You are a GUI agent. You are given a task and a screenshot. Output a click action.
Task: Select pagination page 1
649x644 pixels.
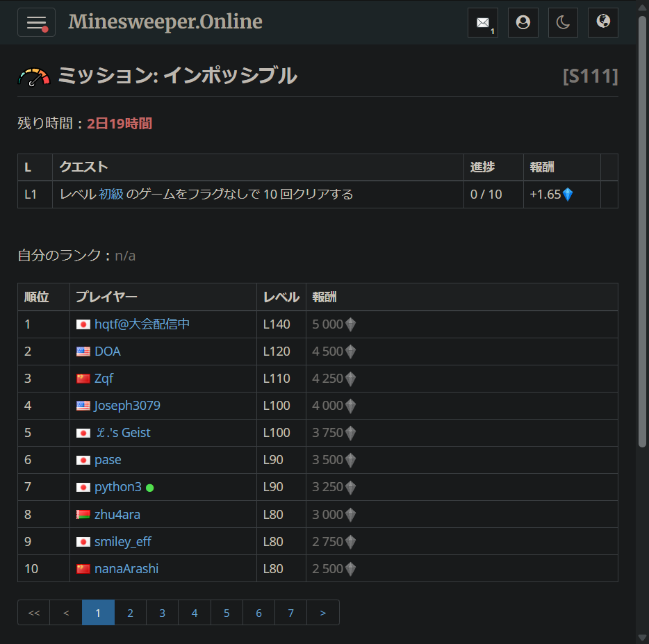98,613
